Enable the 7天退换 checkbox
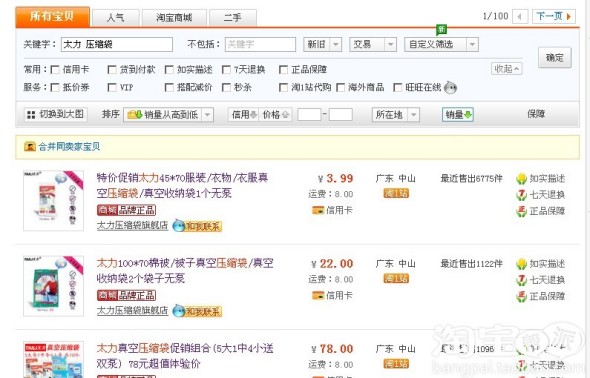 click(226, 70)
